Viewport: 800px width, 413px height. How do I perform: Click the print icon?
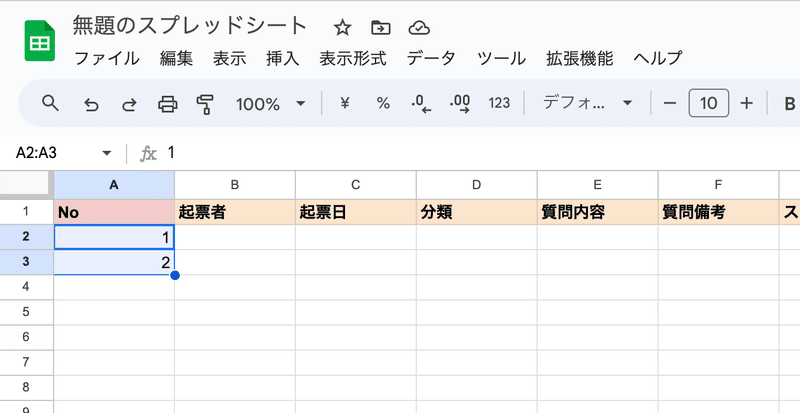[167, 104]
